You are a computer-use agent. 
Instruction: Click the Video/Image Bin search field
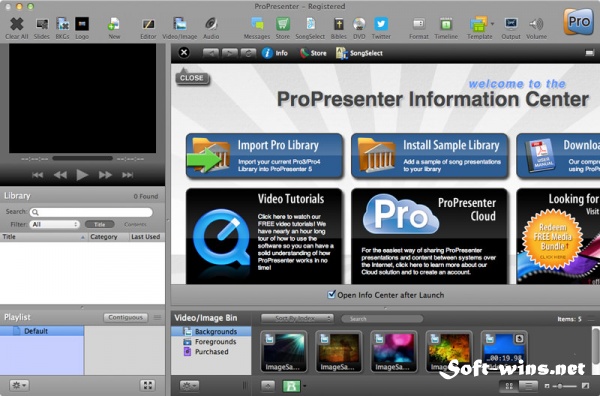click(x=382, y=319)
